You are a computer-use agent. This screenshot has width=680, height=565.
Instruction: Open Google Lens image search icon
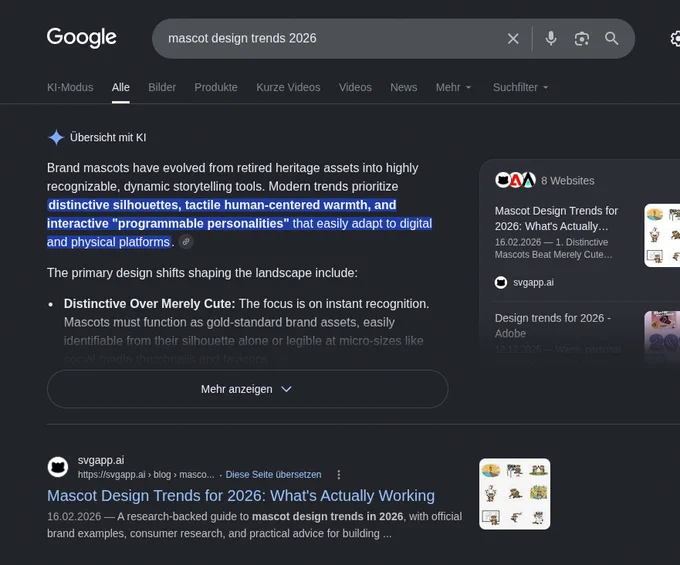tap(582, 39)
